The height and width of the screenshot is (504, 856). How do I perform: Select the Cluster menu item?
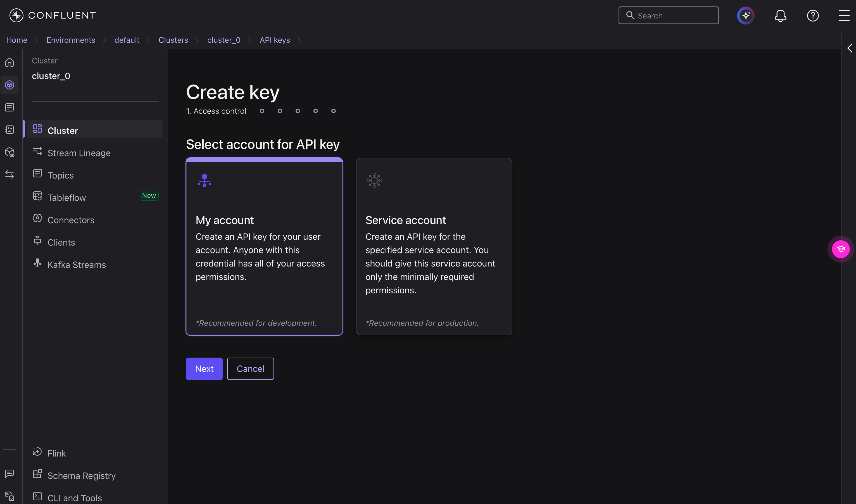(95, 129)
